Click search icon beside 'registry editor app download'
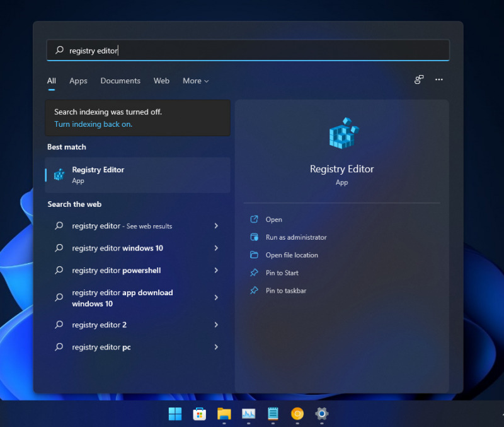 point(59,297)
